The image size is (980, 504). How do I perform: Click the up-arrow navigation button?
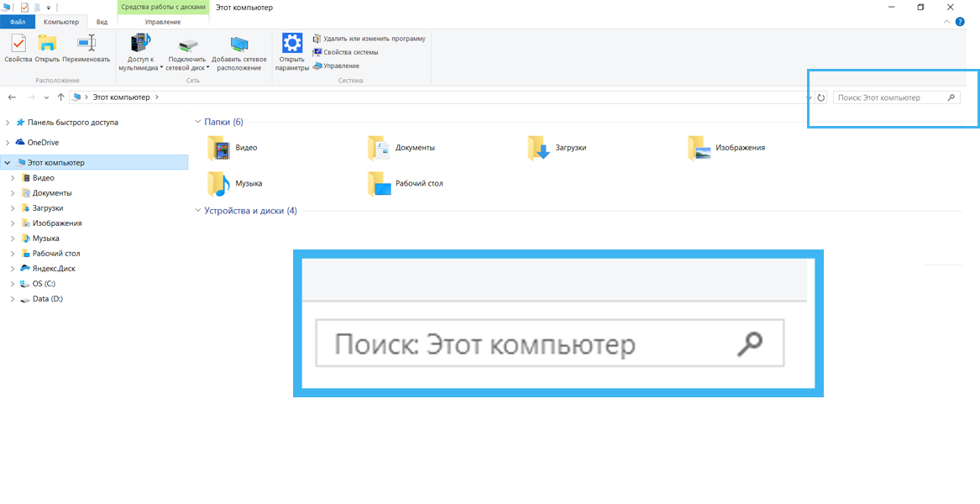(60, 97)
